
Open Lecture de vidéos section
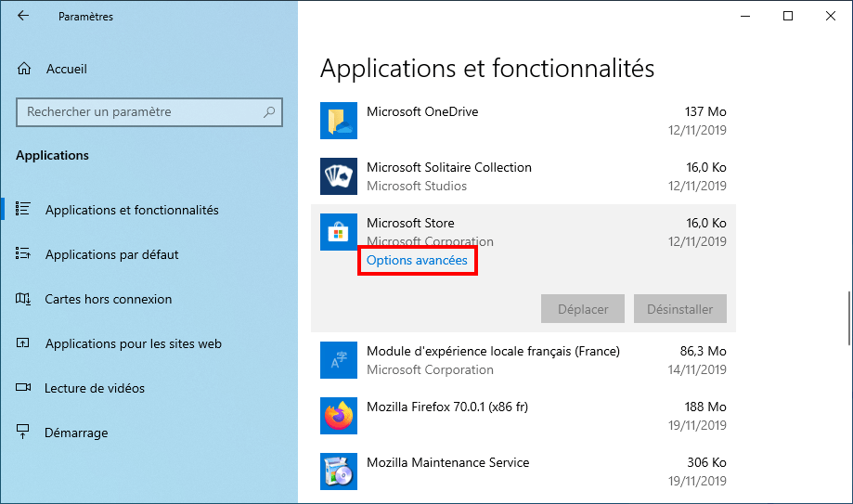click(x=95, y=389)
